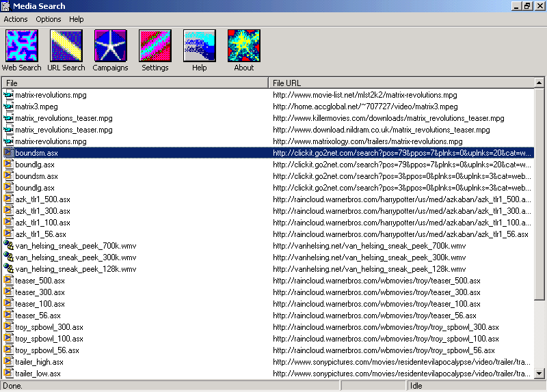
Task: Click the vertical scrollbar thumb
Action: [x=539, y=194]
